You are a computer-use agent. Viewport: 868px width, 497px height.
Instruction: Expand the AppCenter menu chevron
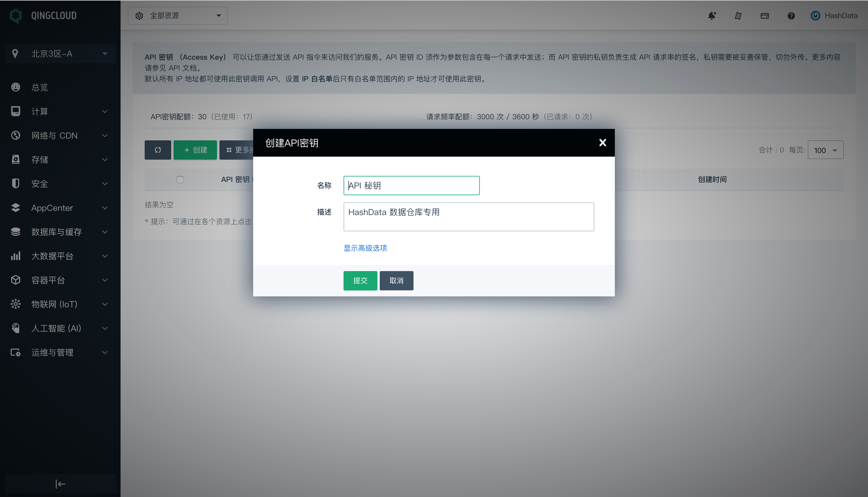tap(105, 208)
